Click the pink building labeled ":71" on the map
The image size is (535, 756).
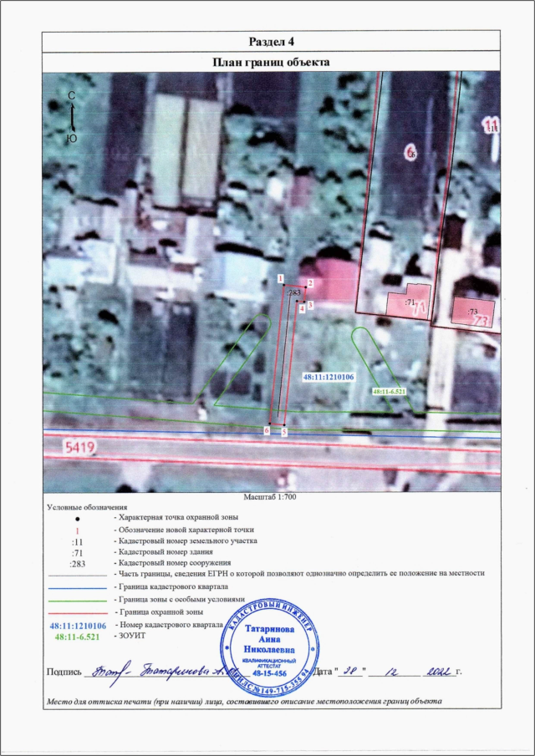[x=409, y=303]
